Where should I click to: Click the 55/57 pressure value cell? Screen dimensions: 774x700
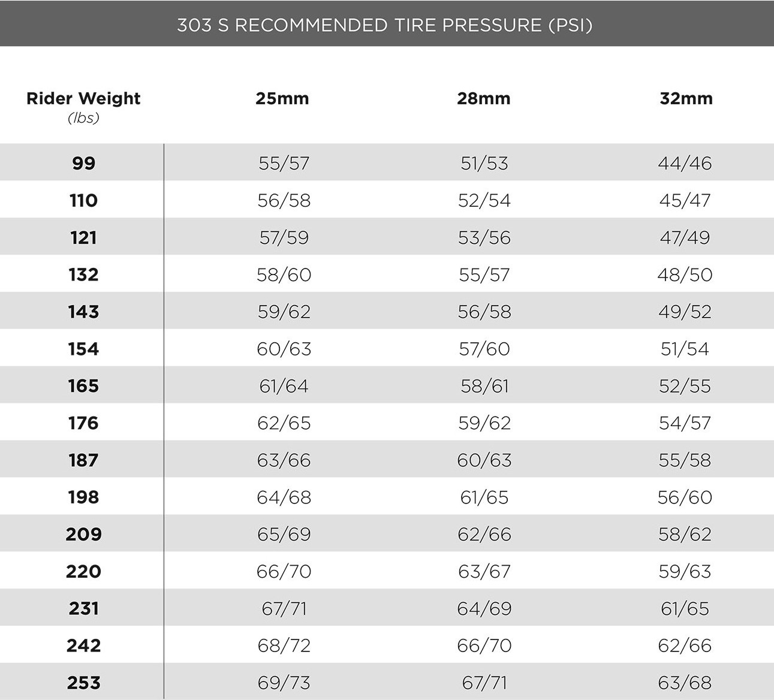click(x=284, y=163)
